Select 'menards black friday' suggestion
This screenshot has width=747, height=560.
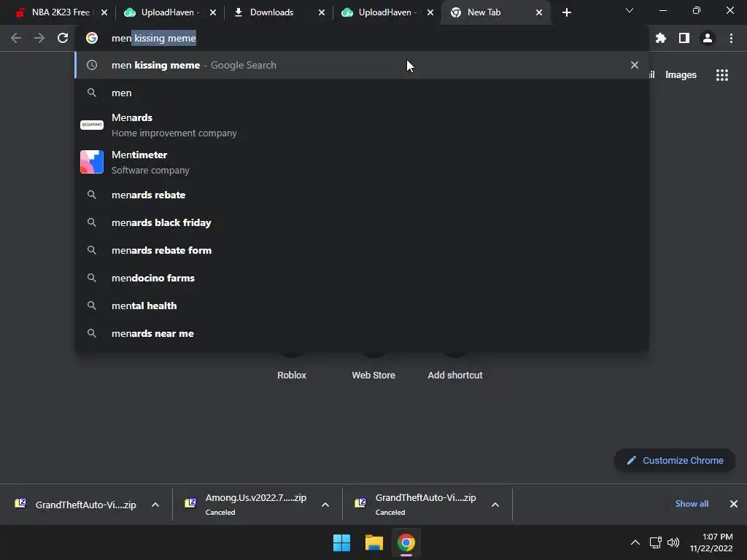pyautogui.click(x=362, y=222)
